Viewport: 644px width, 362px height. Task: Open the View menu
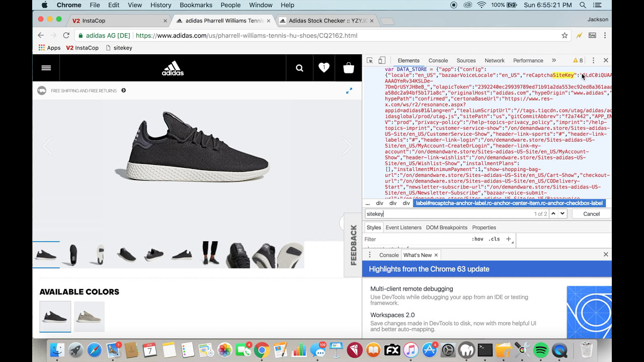135,5
